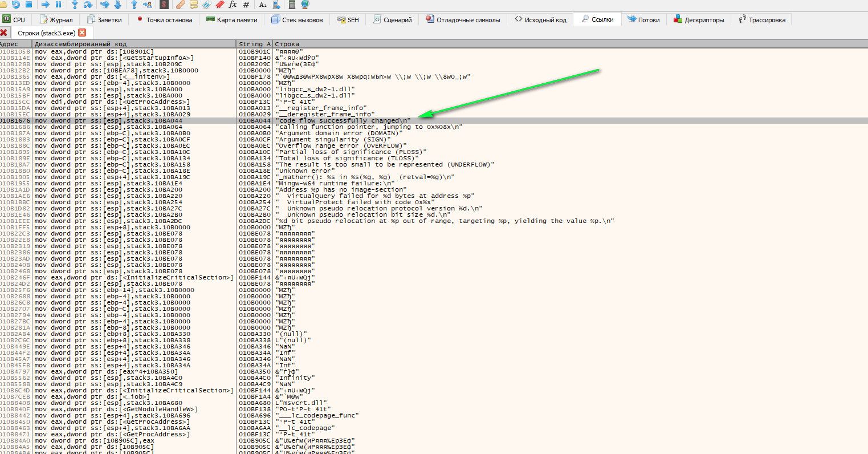Click the Pause execution icon
868x454 pixels.
[58, 5]
